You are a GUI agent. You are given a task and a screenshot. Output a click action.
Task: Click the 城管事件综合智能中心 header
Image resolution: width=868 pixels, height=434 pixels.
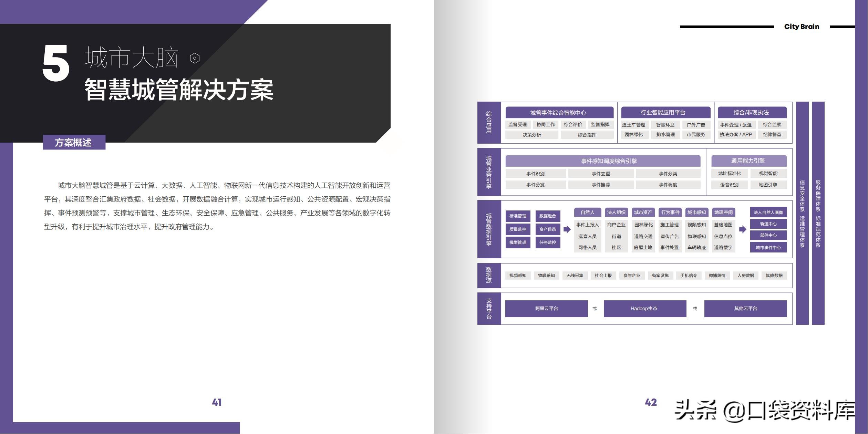pos(559,113)
